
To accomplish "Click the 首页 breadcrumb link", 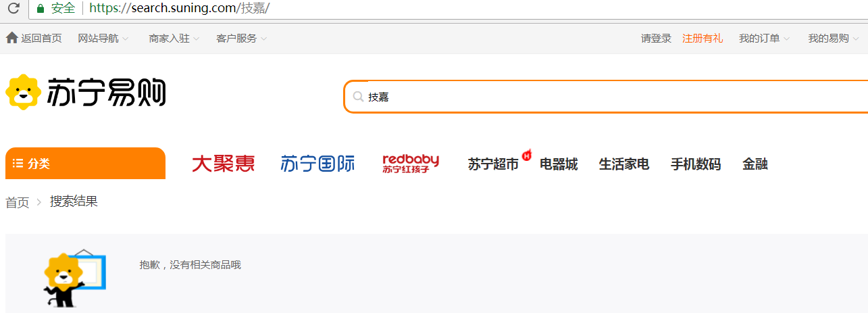I will [x=18, y=202].
